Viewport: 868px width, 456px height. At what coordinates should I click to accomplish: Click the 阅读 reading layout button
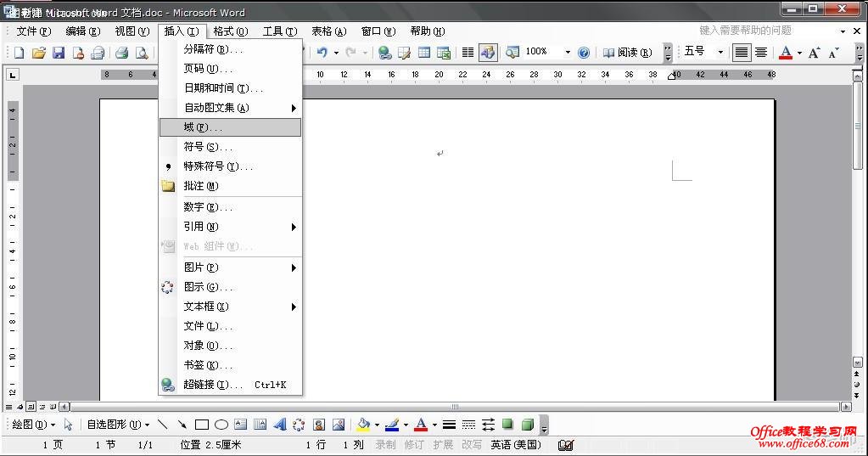(x=628, y=53)
